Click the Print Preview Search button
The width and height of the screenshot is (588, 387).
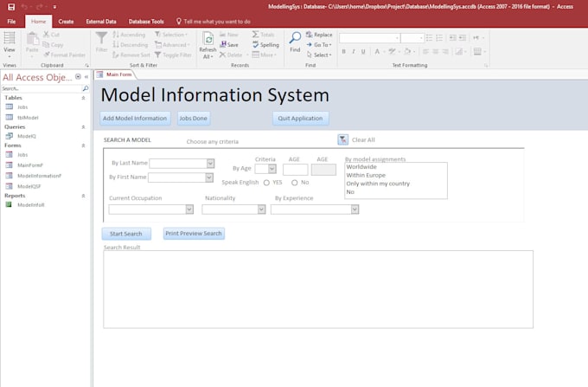click(194, 234)
